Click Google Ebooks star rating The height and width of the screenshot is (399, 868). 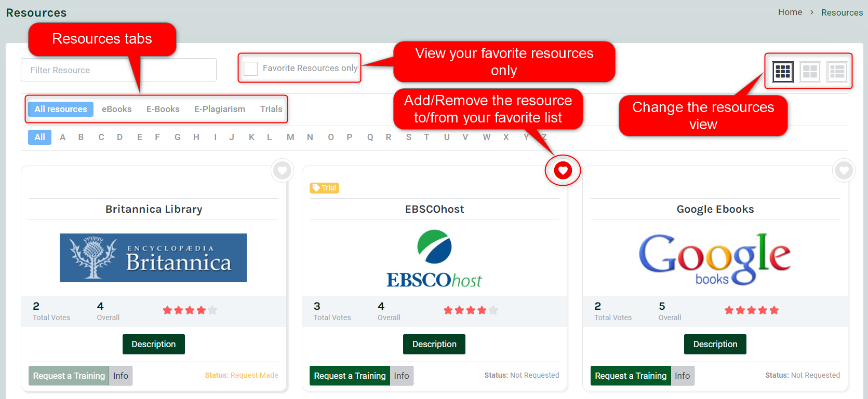752,310
